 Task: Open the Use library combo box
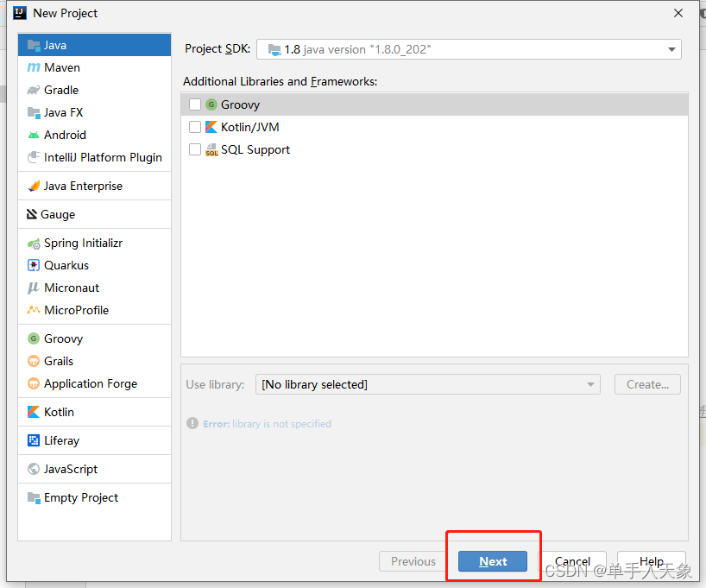point(428,384)
